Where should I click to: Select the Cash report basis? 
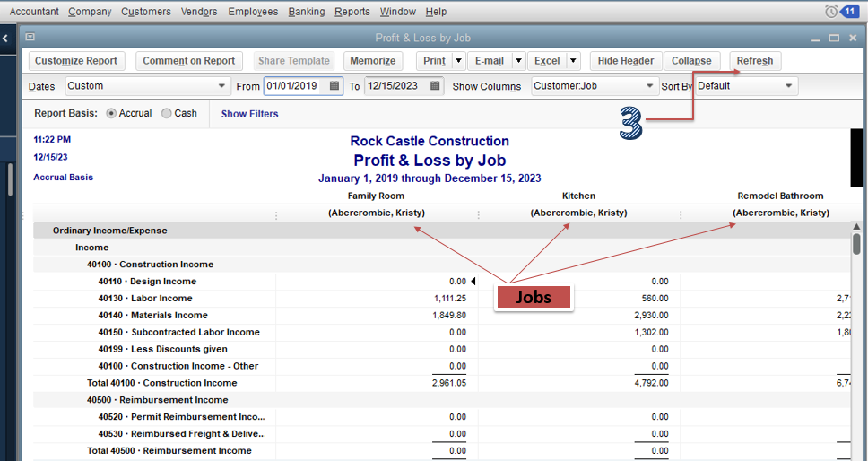click(x=166, y=113)
